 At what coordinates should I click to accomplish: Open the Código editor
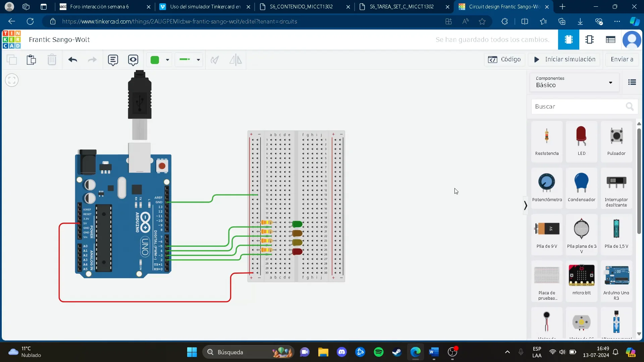click(x=504, y=59)
